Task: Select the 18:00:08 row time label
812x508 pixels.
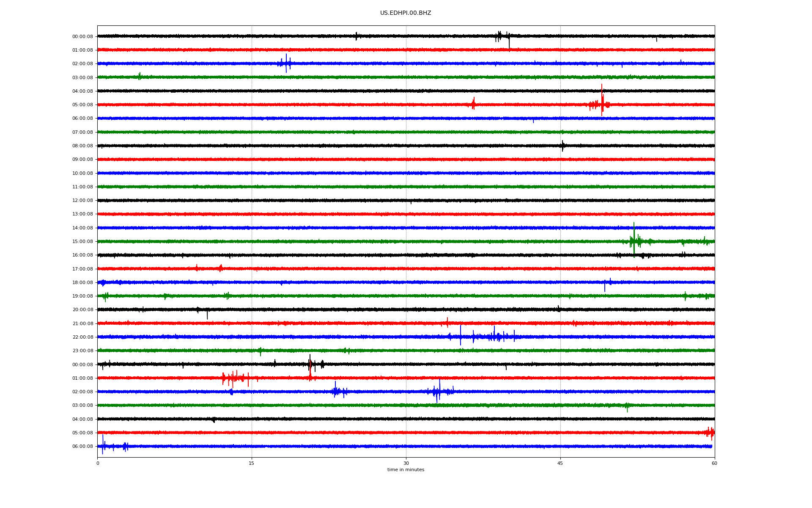Action: [x=82, y=283]
